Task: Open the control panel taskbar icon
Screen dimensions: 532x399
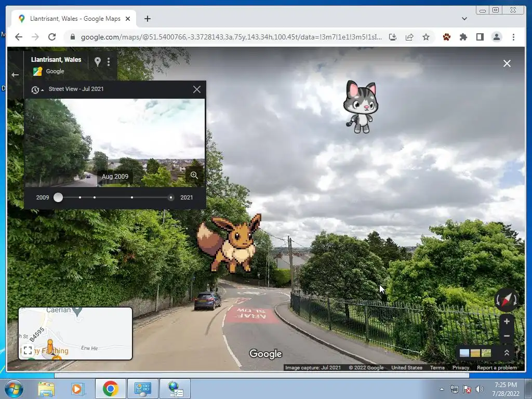Action: click(x=142, y=389)
